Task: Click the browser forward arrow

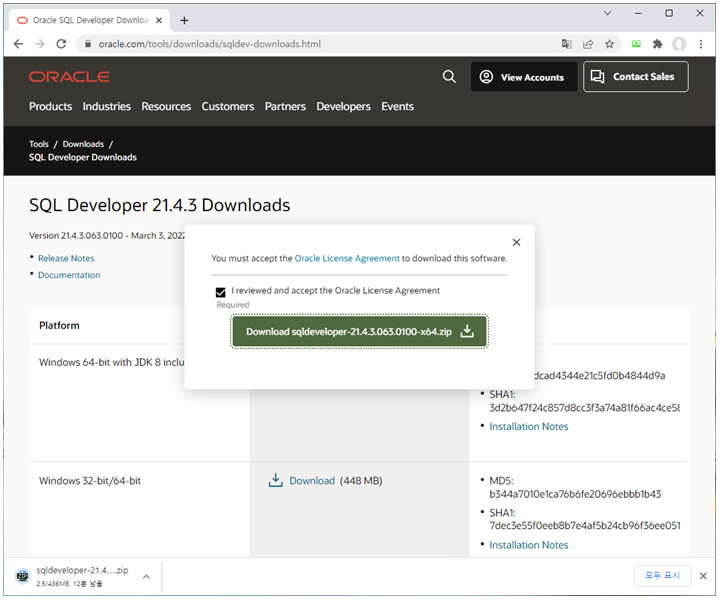Action: coord(40,44)
